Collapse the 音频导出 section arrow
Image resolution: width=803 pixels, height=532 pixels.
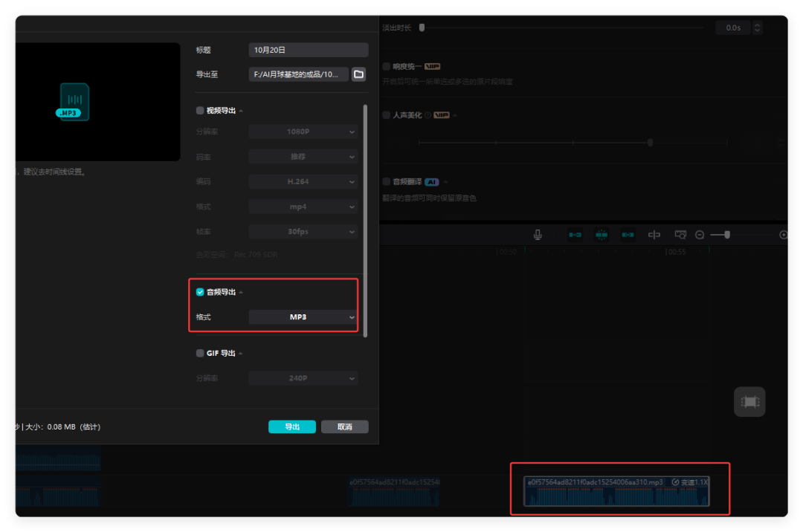tap(241, 293)
